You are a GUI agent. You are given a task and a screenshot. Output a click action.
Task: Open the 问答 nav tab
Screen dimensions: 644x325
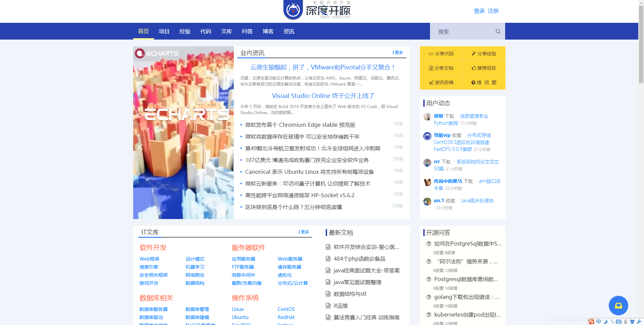(x=248, y=31)
